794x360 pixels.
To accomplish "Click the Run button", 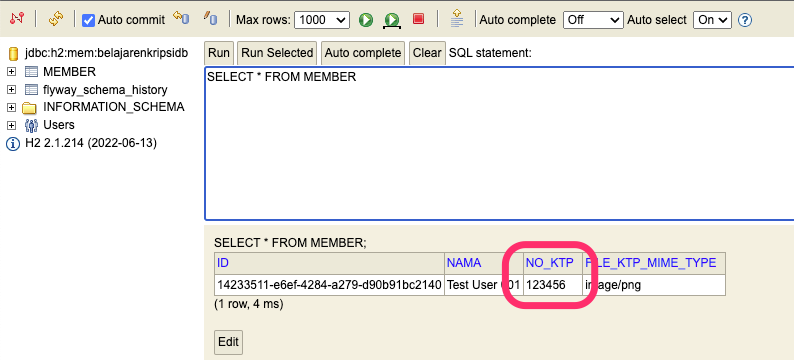I will (219, 53).
